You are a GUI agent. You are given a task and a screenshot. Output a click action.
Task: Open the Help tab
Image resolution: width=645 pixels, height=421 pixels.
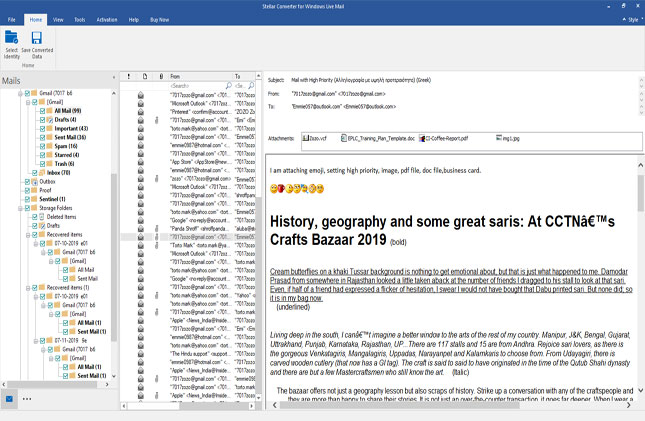134,20
